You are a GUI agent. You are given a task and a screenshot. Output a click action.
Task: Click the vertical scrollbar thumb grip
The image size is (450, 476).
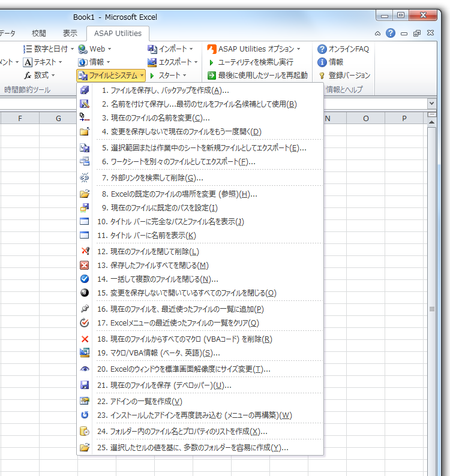pyautogui.click(x=432, y=309)
